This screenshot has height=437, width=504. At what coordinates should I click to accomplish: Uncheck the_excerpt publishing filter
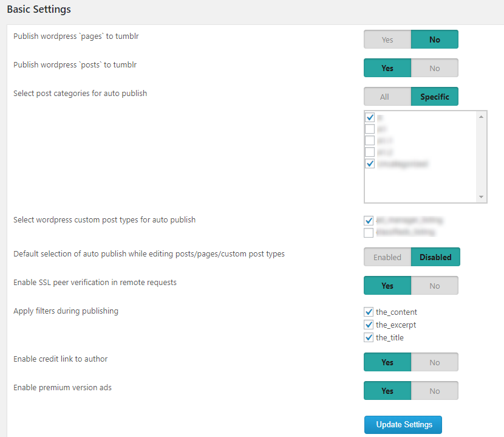[x=369, y=325]
